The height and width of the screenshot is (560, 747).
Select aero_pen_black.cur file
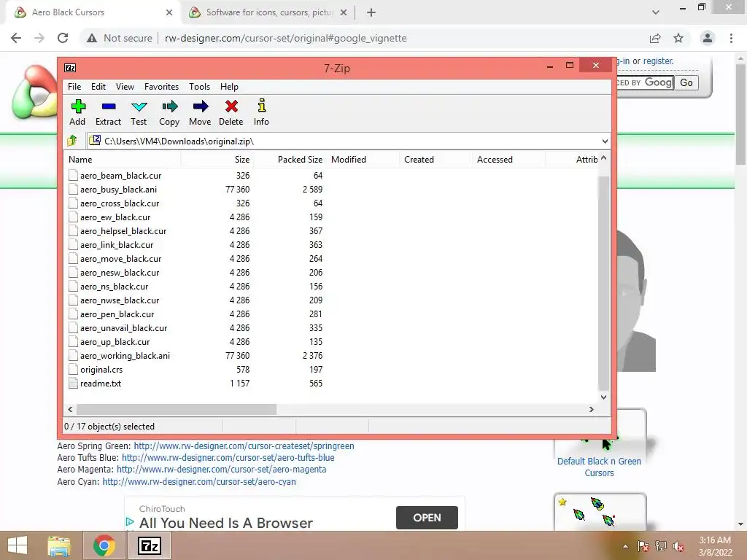[x=117, y=314]
